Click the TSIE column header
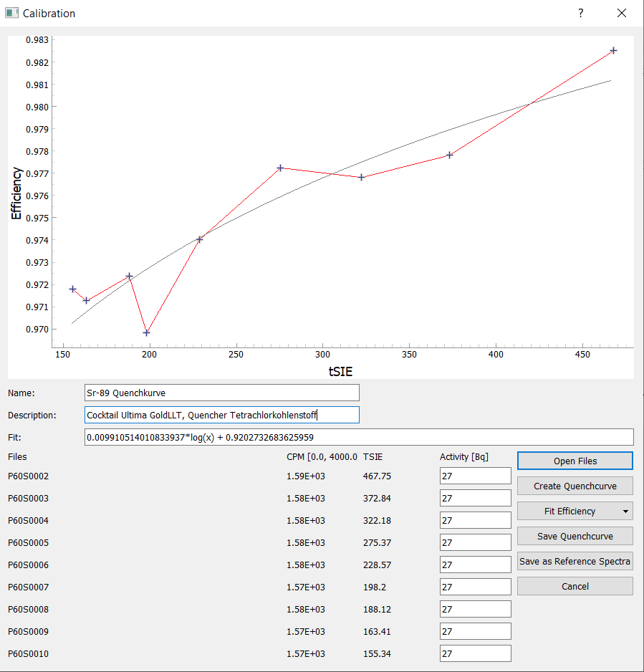Image resolution: width=644 pixels, height=672 pixels. coord(373,456)
